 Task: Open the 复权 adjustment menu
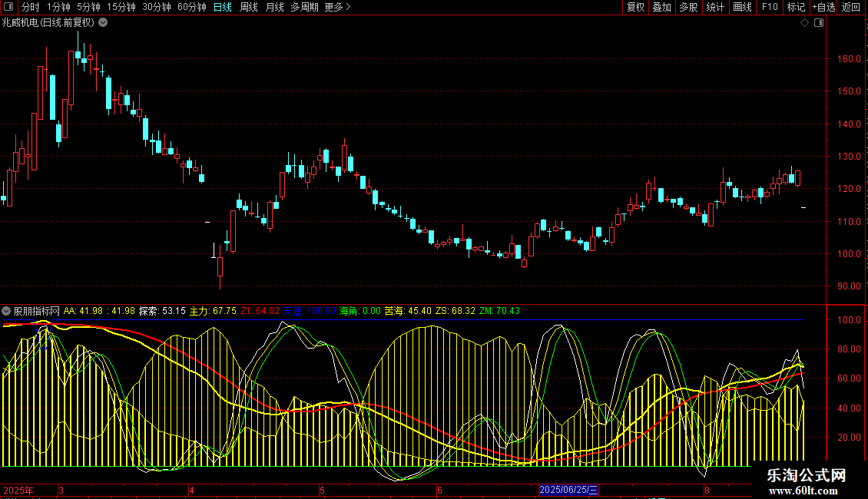(635, 7)
